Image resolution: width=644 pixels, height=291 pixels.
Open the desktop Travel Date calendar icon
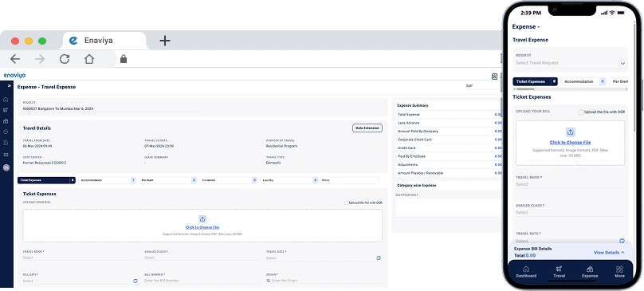tap(379, 258)
